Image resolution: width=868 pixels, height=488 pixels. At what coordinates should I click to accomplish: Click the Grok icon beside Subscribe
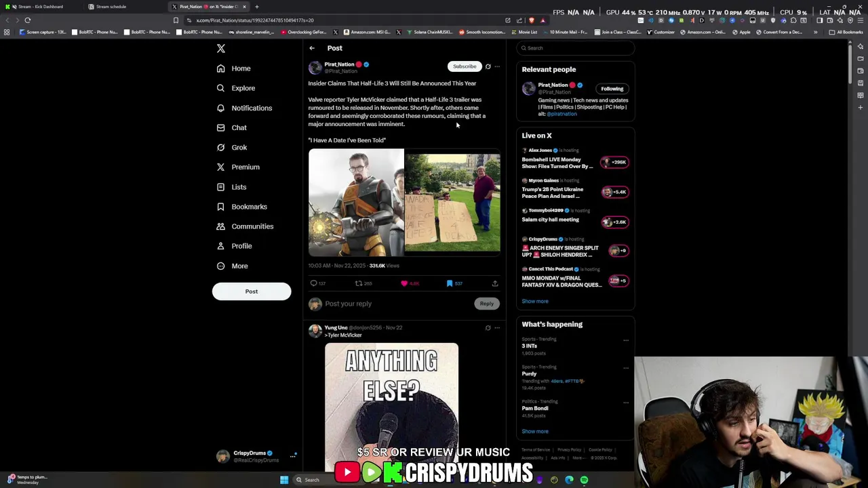coord(488,66)
